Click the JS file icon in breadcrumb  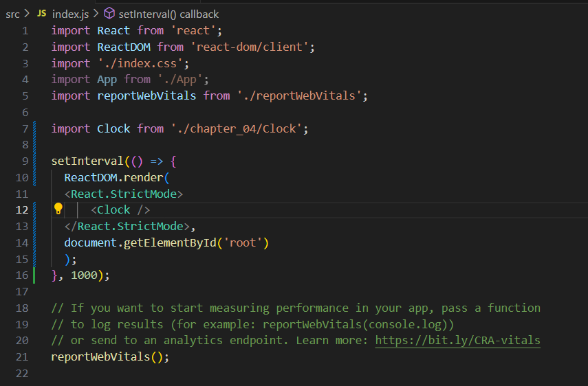(x=42, y=14)
